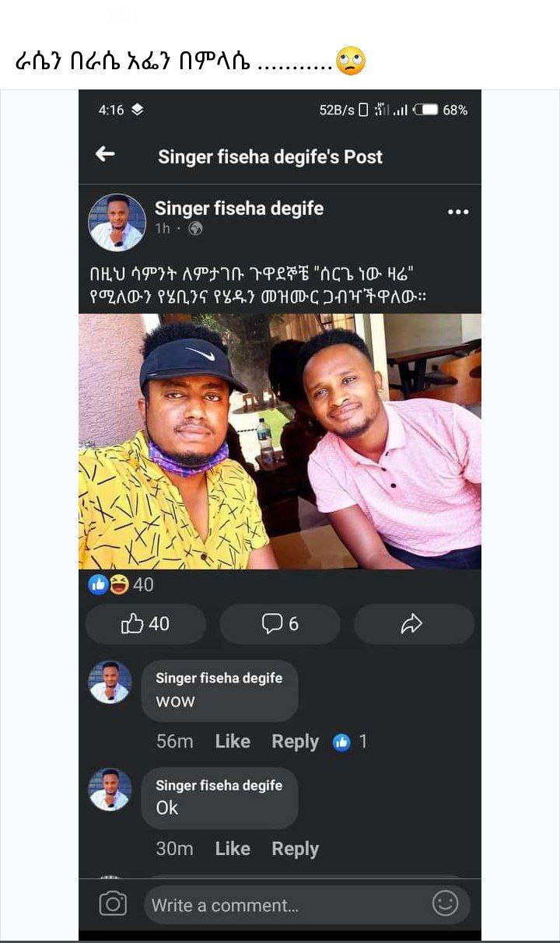
Task: Tap the back arrow in post header
Action: pyautogui.click(x=105, y=154)
